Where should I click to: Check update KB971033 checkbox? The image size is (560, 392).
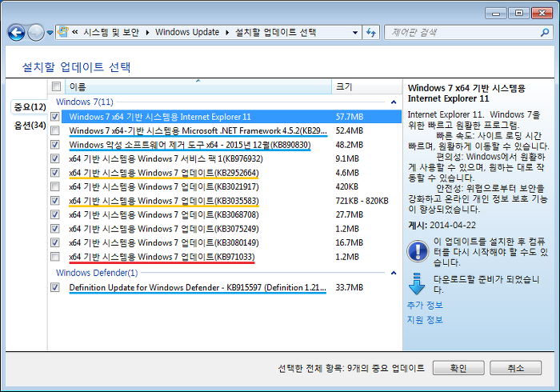[x=55, y=257]
